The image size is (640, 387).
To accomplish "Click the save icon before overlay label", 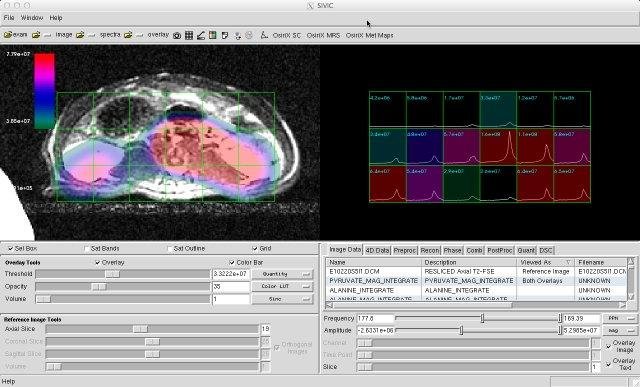I will coord(140,36).
